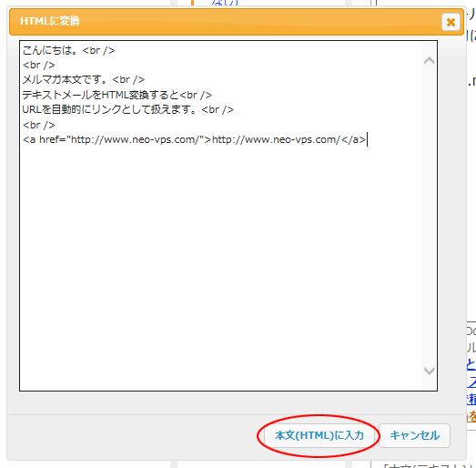Viewport: 476px width, 468px height.
Task: Click the line メルマガ本文です。<br />
Action: [84, 80]
